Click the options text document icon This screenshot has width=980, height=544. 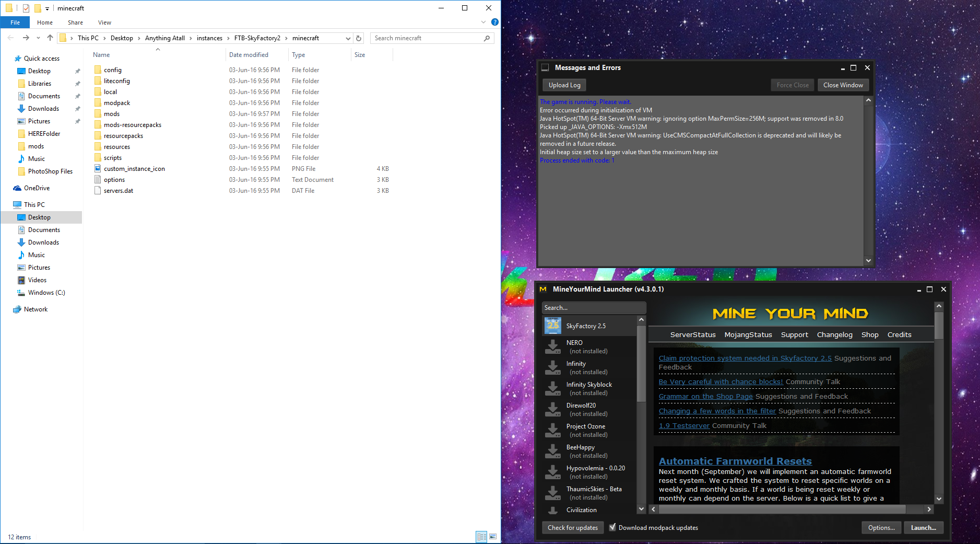(x=98, y=180)
